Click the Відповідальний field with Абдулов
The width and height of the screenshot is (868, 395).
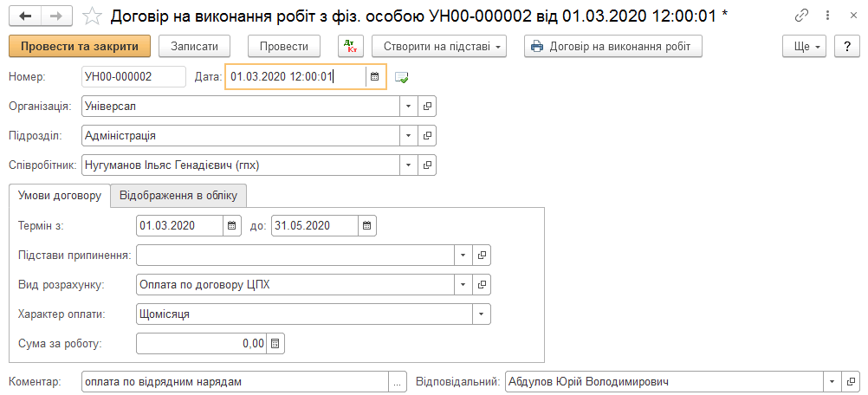click(664, 382)
